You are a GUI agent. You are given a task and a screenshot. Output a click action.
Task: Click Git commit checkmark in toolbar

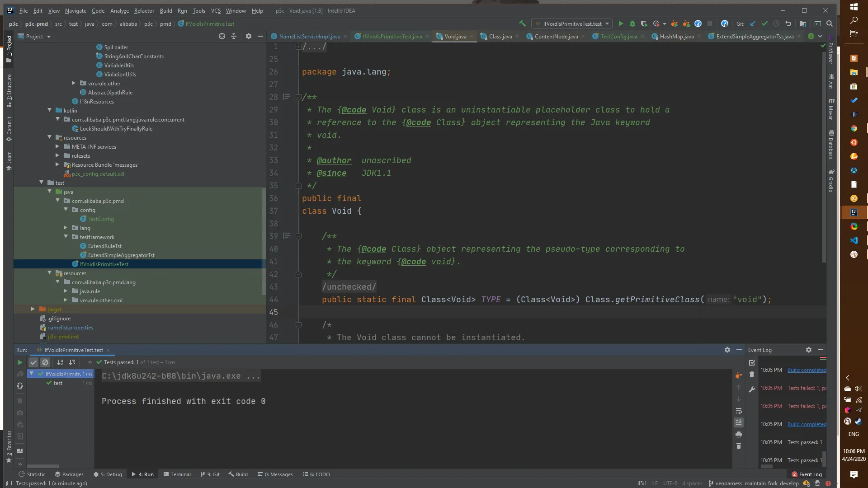(764, 23)
